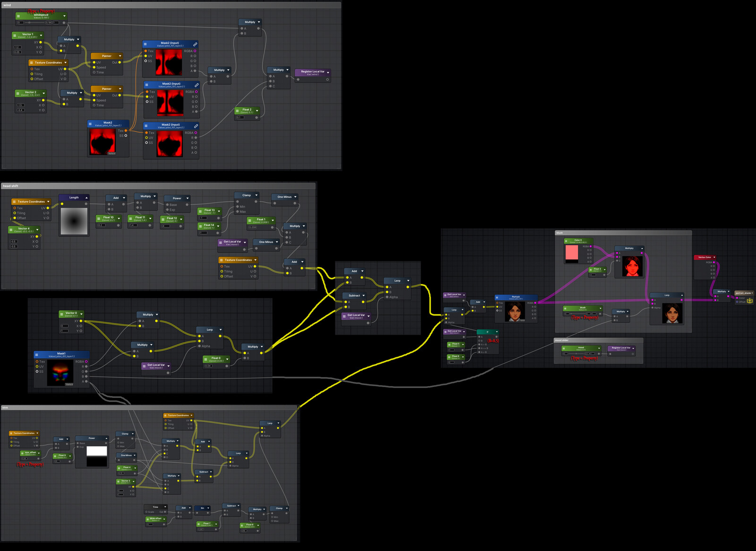This screenshot has height=551, width=756.
Task: Click the Vector 4 node hamburger icon
Action: tap(11, 230)
